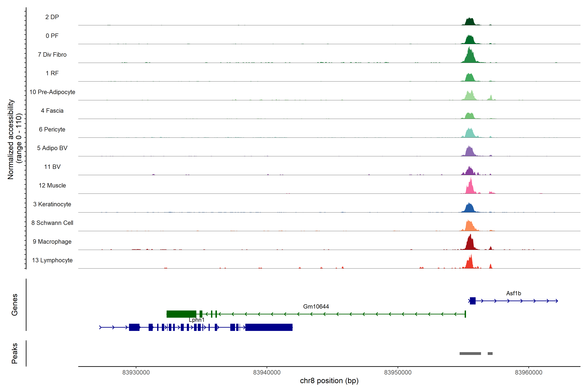
Task: Click the Muscle pink accessibility peak
Action: coord(471,188)
